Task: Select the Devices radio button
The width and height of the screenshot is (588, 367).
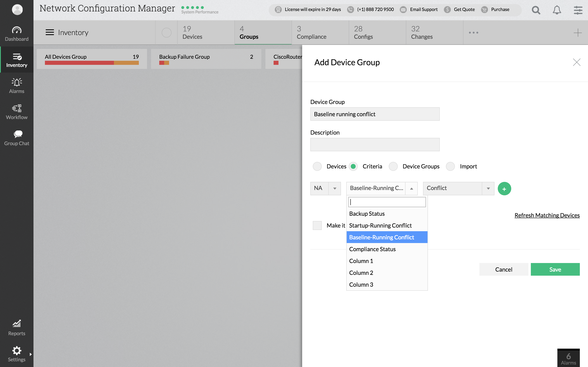Action: [x=317, y=166]
